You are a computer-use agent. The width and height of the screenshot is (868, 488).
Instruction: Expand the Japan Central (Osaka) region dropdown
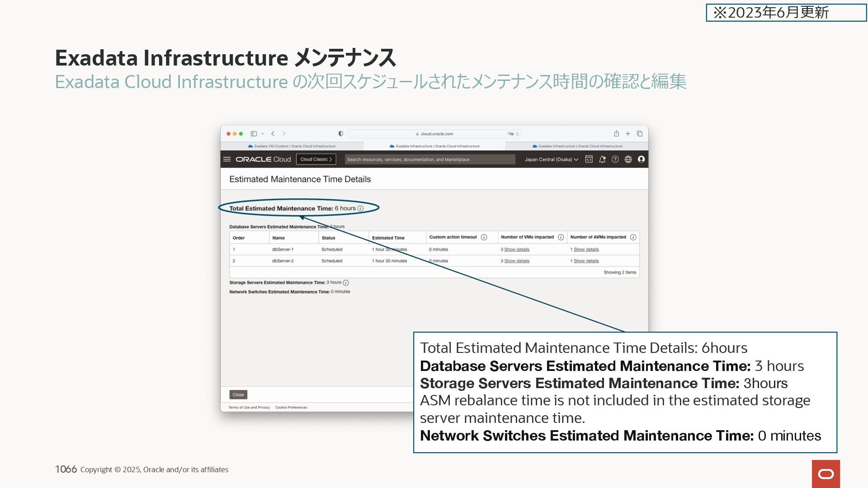[552, 160]
